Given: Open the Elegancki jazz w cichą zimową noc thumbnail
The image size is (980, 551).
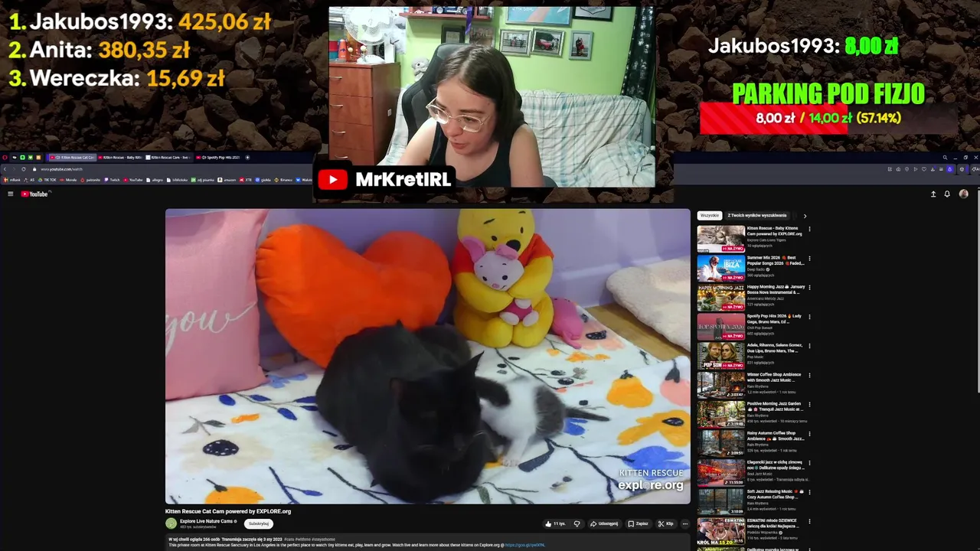Looking at the screenshot, I should click(x=720, y=473).
